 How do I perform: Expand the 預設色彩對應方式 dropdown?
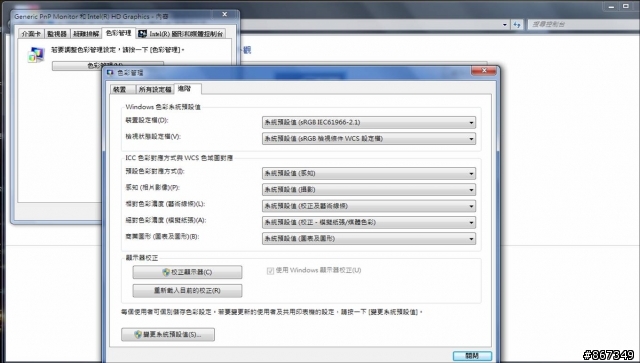(369, 173)
